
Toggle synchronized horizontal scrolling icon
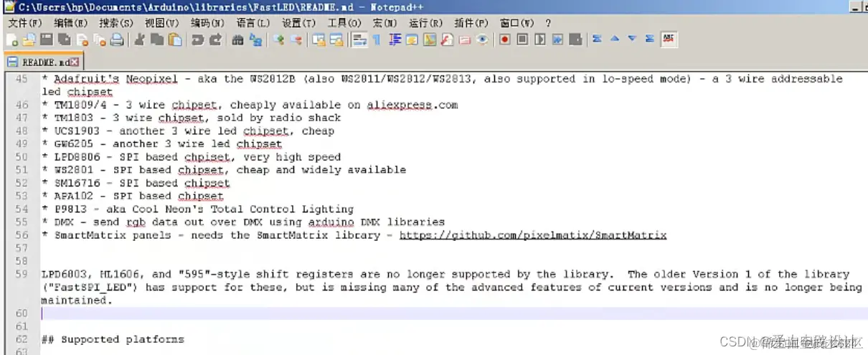(336, 39)
